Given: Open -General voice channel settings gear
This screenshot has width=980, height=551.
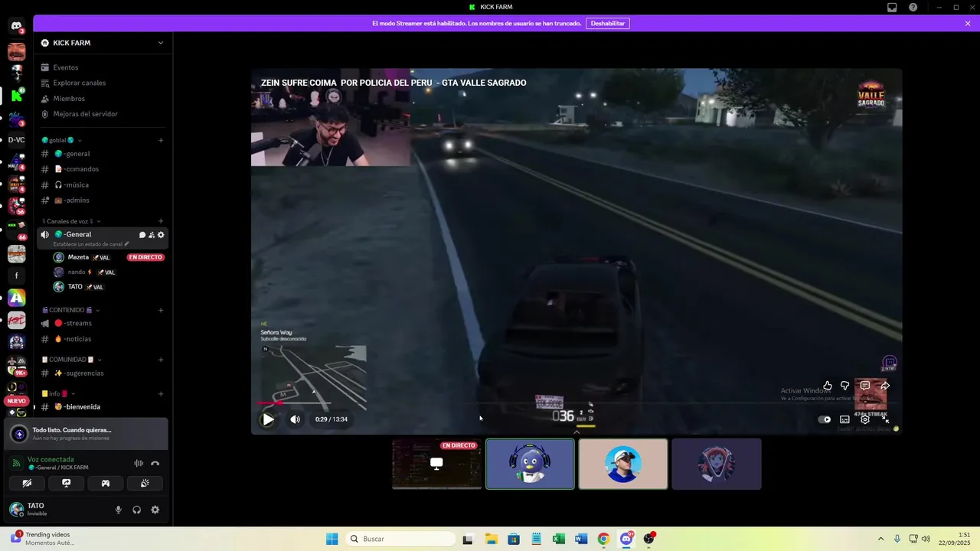Looking at the screenshot, I should (161, 235).
